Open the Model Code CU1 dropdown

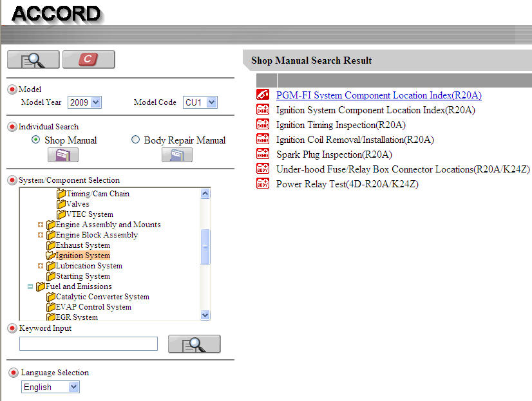pos(200,102)
